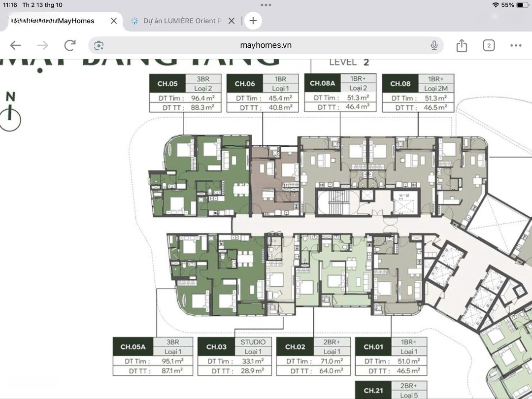Image resolution: width=532 pixels, height=399 pixels.
Task: Tap the mayhomes.vn address field
Action: tap(266, 45)
